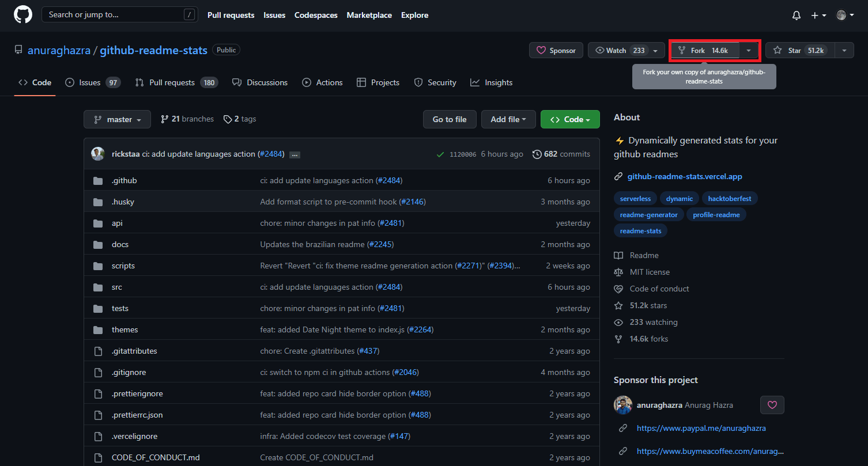Open the notifications bell
The height and width of the screenshot is (466, 868).
[797, 16]
